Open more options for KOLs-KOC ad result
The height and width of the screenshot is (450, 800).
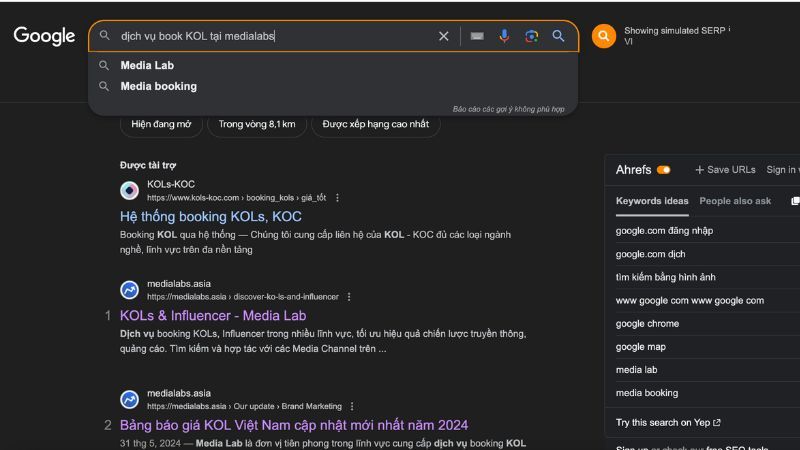coord(337,197)
